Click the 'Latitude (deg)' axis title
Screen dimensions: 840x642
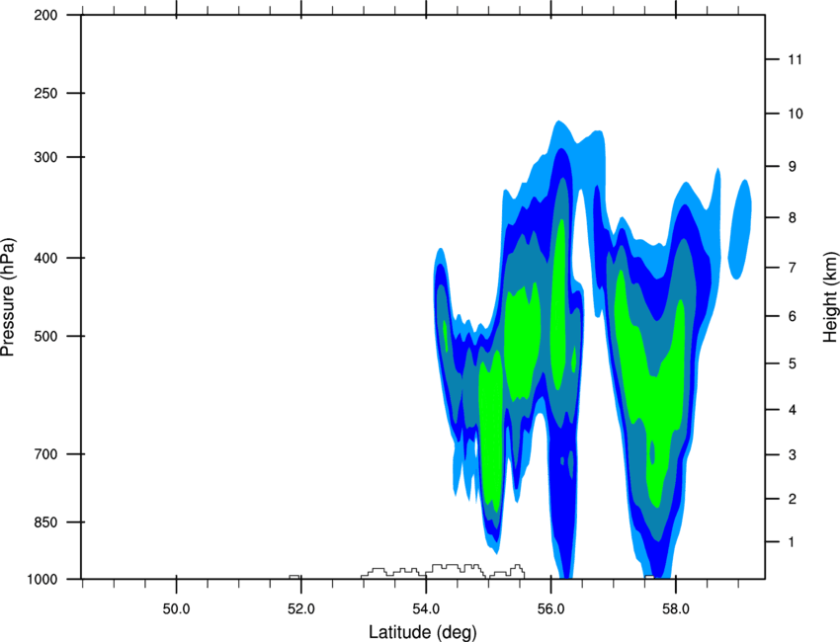[423, 632]
